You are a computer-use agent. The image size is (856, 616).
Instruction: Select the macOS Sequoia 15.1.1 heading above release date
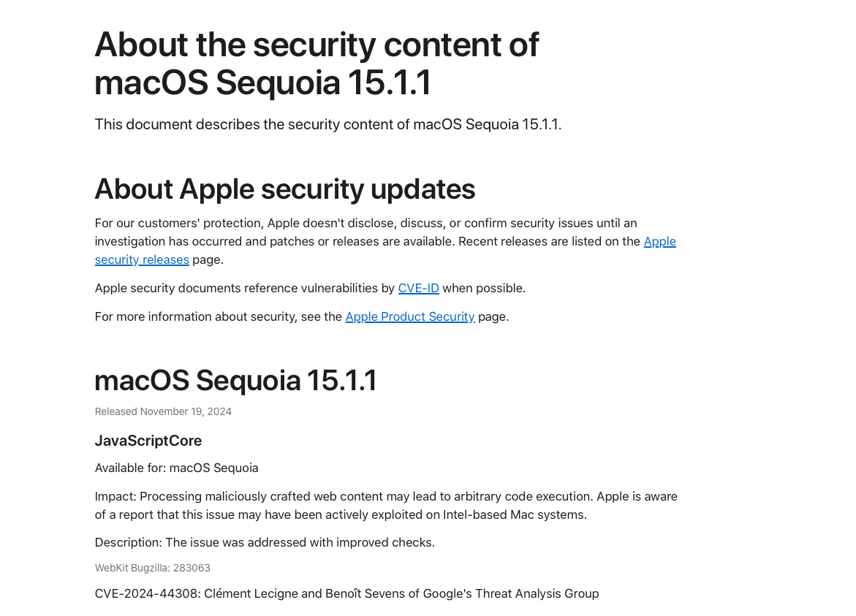(x=235, y=381)
